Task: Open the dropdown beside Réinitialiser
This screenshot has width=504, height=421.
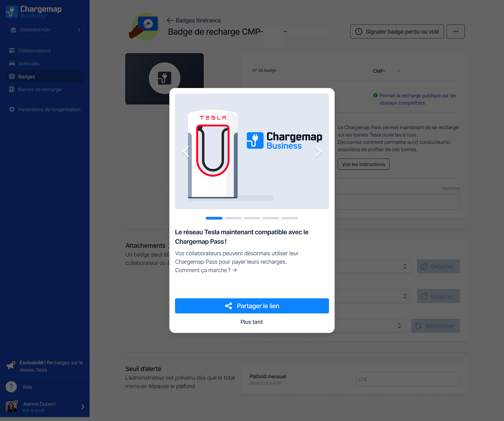Action: pos(370,326)
